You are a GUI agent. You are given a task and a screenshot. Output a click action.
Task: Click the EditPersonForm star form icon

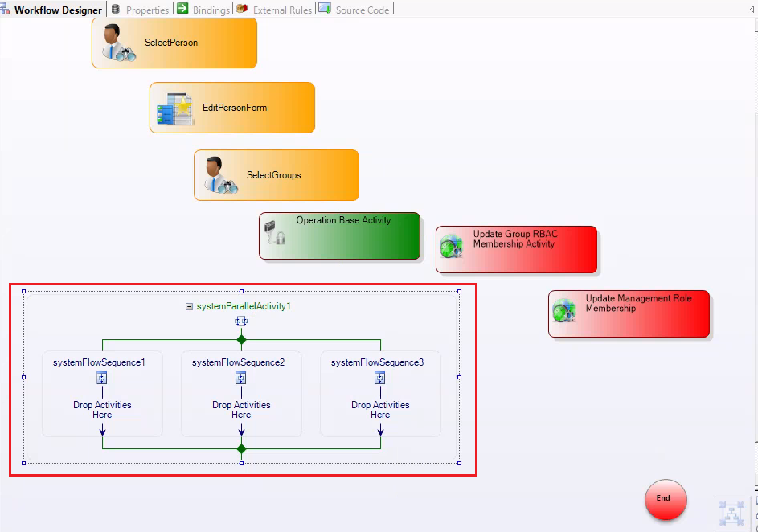pyautogui.click(x=174, y=109)
